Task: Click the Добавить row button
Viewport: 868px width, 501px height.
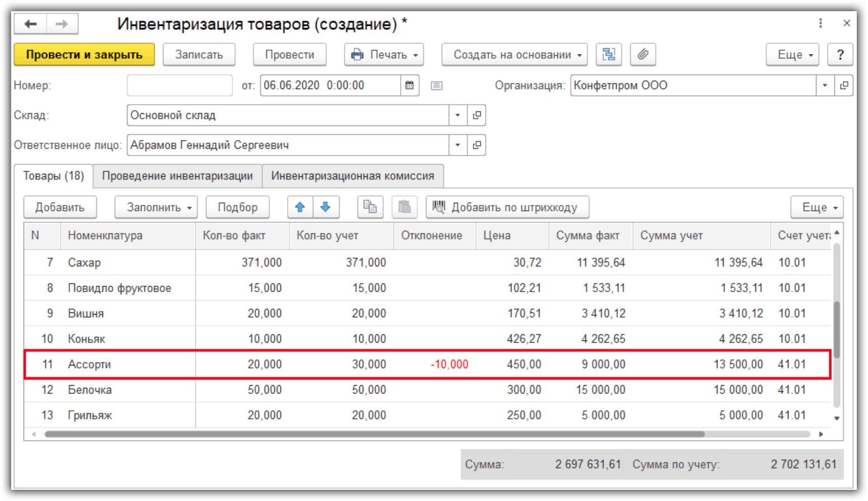Action: 60,207
